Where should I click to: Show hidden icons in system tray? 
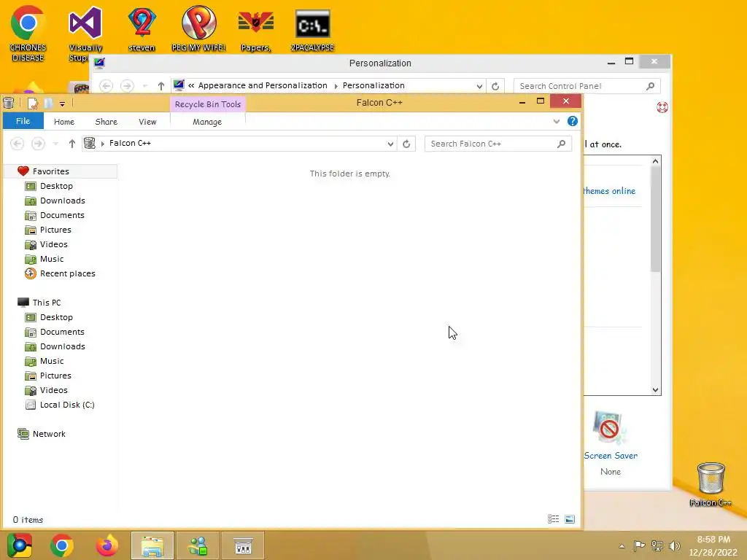[622, 546]
